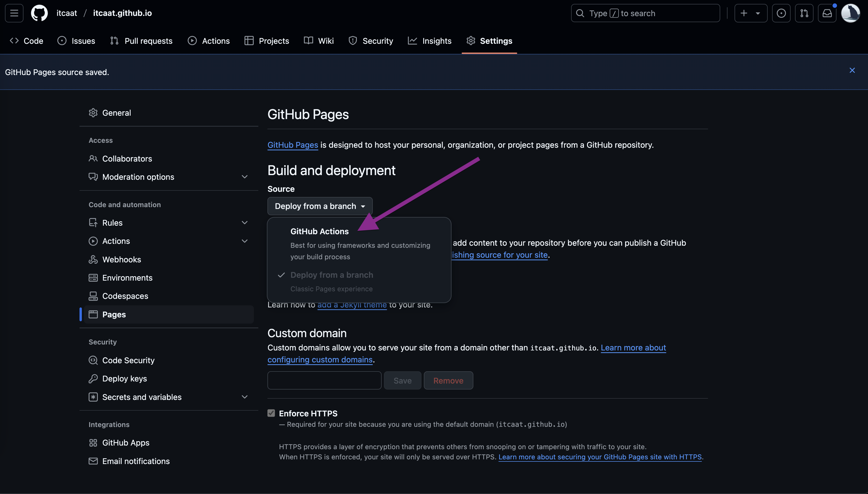Expand the Rules section chevron
Screen dimensions: 868x494
point(244,223)
